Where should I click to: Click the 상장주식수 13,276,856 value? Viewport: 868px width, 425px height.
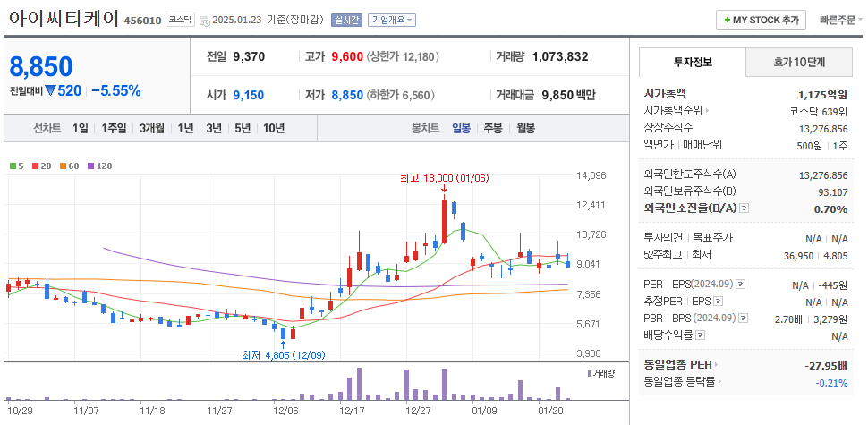pos(823,128)
